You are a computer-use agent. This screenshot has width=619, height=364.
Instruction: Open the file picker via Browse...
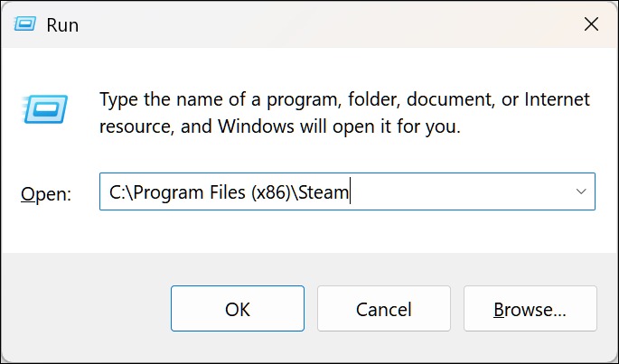click(x=530, y=309)
